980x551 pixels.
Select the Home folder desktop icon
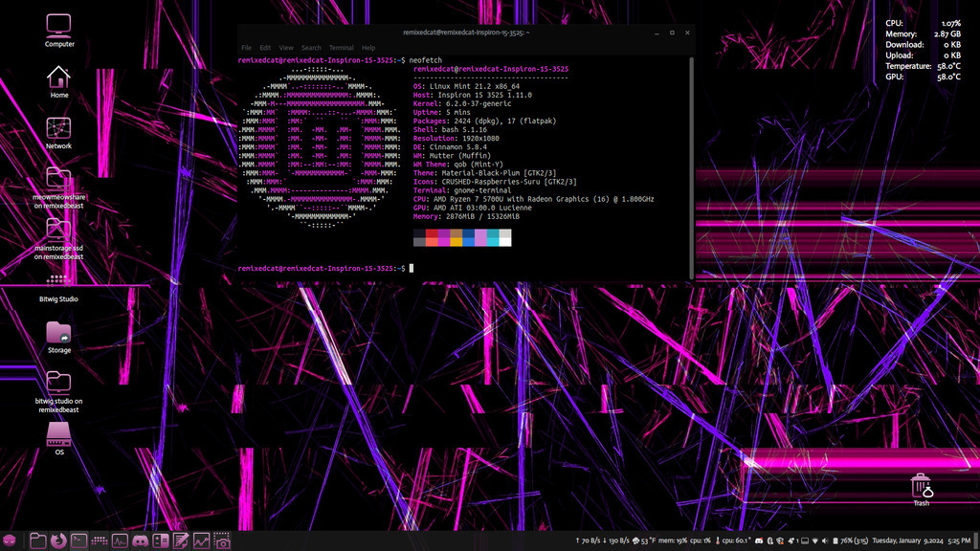[x=59, y=81]
